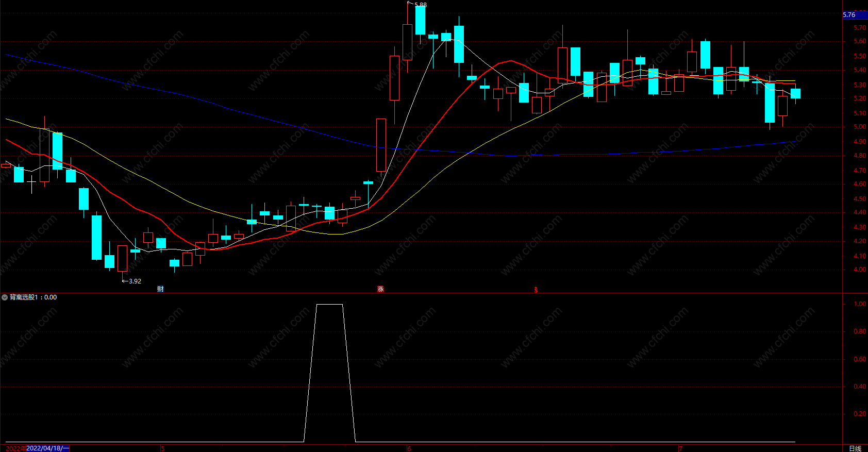Click the red $ dividend marker
The height and width of the screenshot is (452, 868).
coord(536,290)
